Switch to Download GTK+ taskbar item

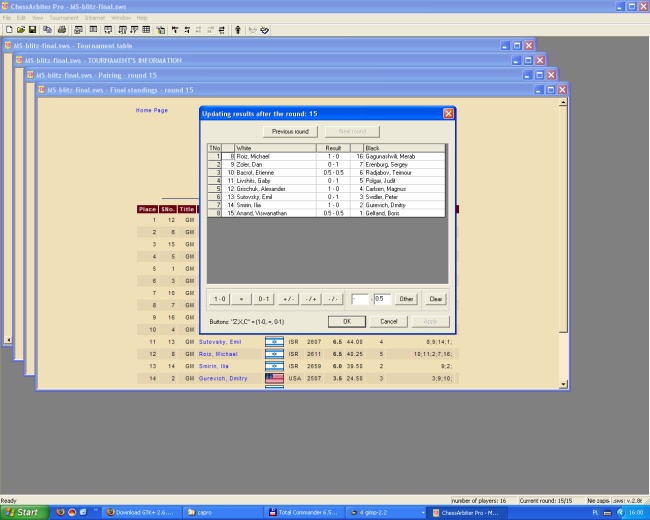coord(142,513)
